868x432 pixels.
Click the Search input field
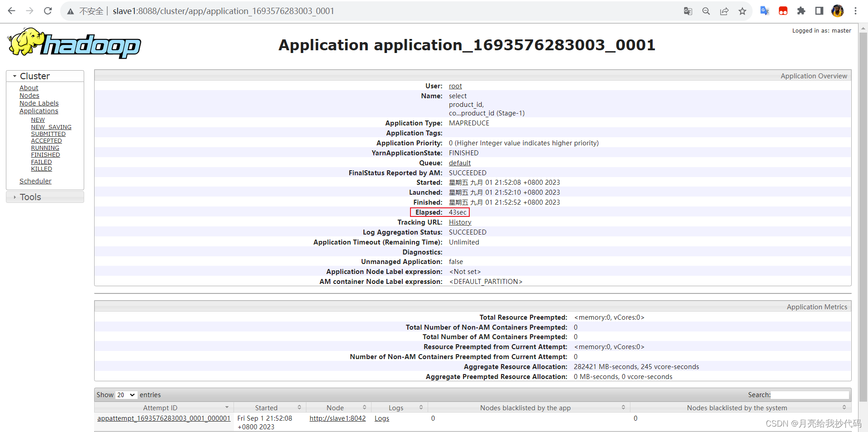coord(810,395)
